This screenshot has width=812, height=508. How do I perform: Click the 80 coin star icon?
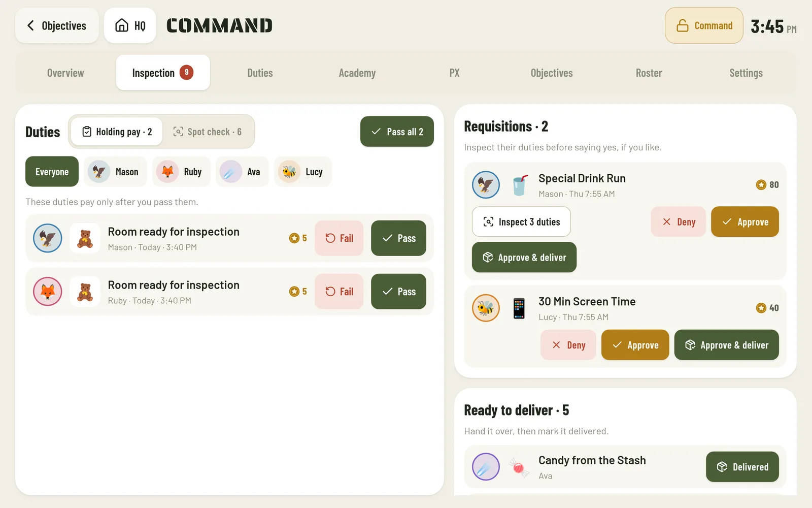tap(761, 185)
